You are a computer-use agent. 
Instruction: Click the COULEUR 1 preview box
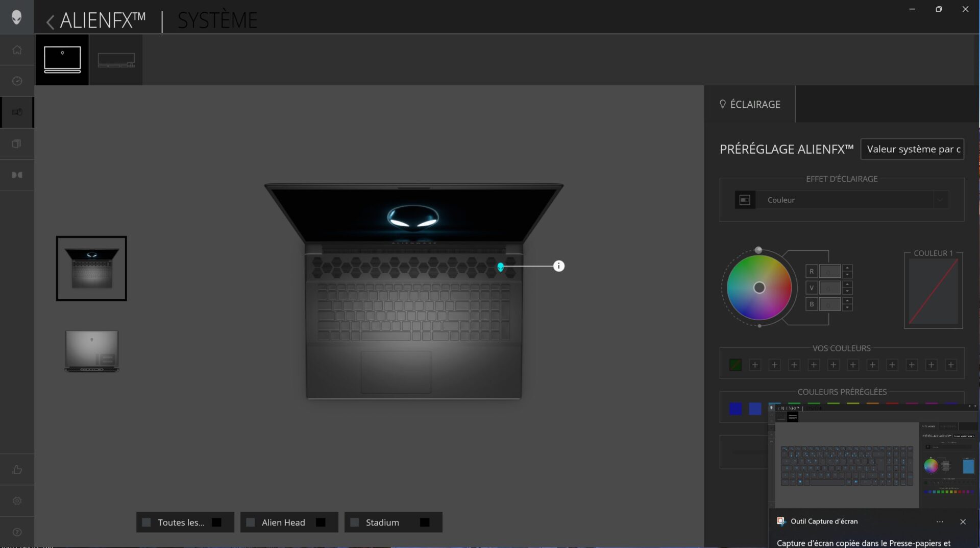[934, 291]
